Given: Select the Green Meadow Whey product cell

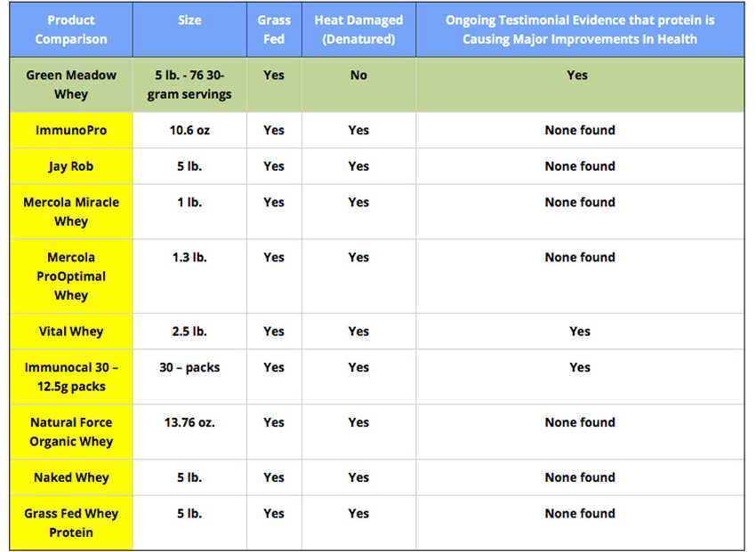Looking at the screenshot, I should 71,84.
